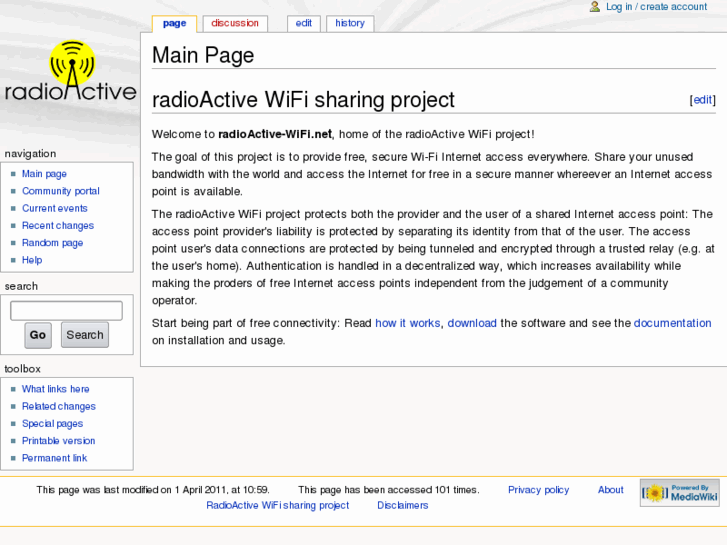The height and width of the screenshot is (545, 727).
Task: Open Special pages link
Action: click(x=52, y=423)
